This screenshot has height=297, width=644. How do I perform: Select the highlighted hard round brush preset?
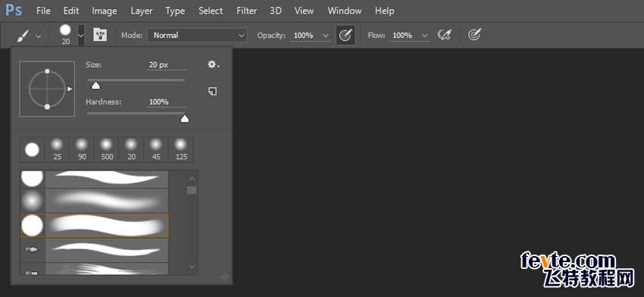click(95, 226)
